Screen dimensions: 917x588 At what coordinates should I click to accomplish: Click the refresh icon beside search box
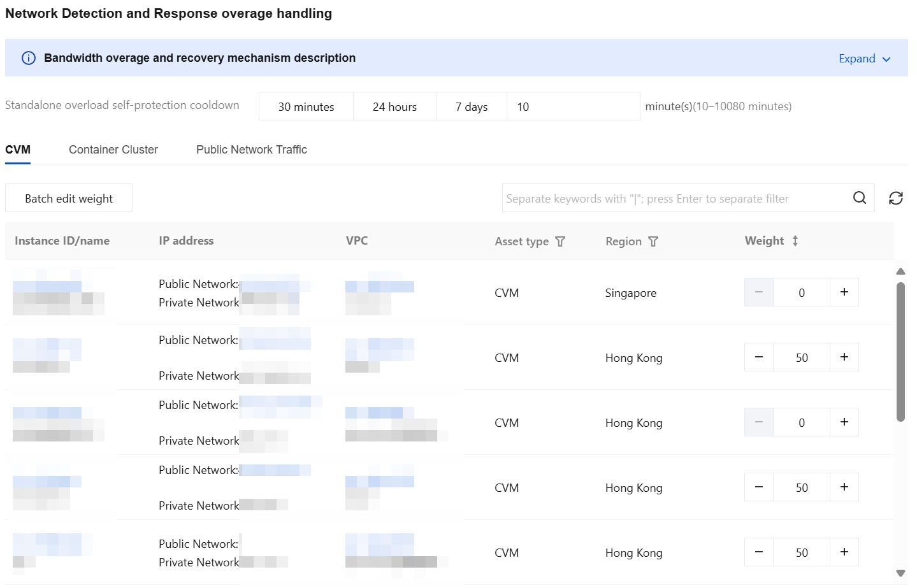point(895,198)
